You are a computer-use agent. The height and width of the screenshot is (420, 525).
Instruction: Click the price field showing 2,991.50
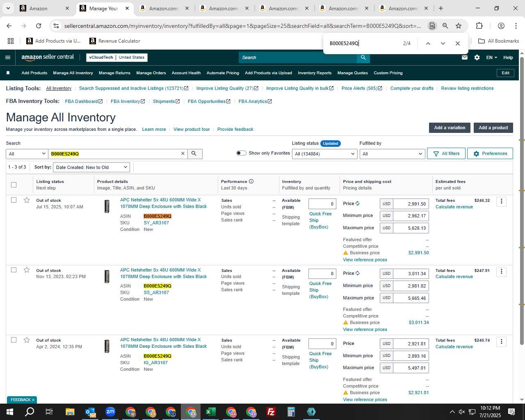click(x=411, y=204)
